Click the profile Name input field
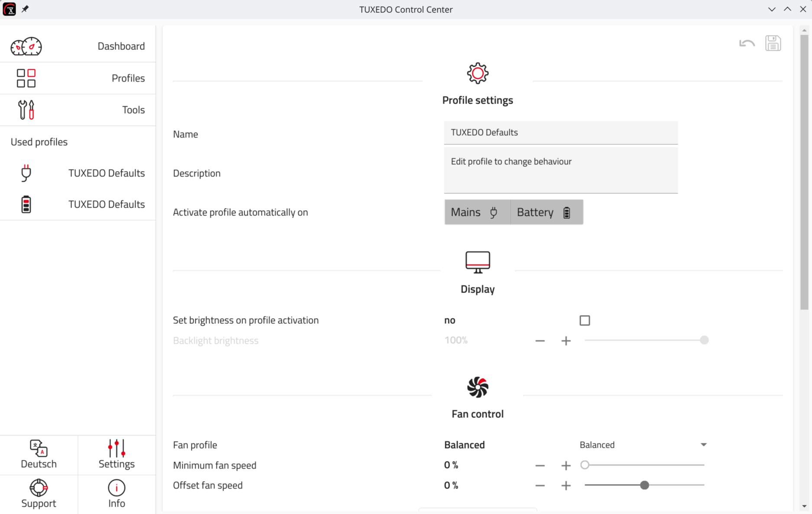The height and width of the screenshot is (514, 812). pos(561,133)
